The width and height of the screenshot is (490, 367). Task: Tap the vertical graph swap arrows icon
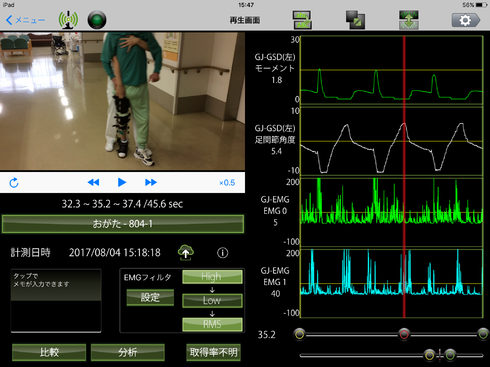[409, 20]
